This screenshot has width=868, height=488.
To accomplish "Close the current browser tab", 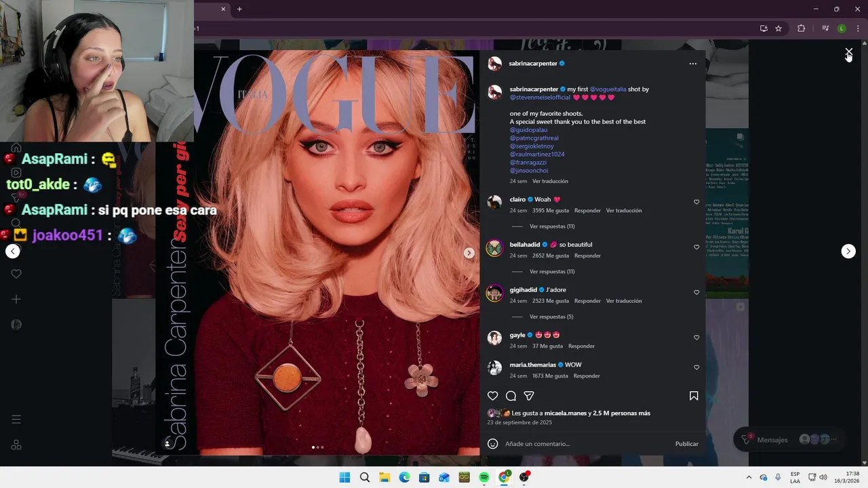I will pyautogui.click(x=223, y=9).
